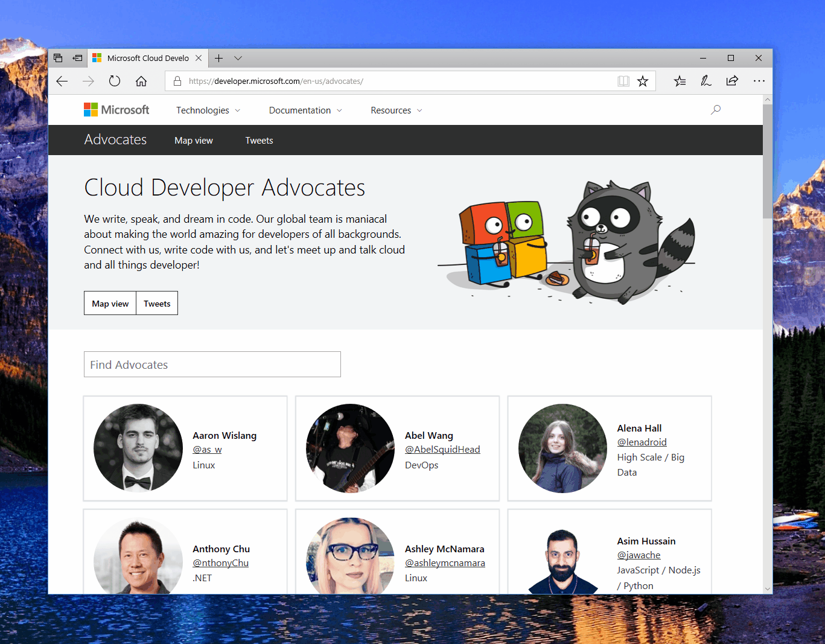Click the .NET label under Anthony Chu
The image size is (825, 644).
click(202, 578)
